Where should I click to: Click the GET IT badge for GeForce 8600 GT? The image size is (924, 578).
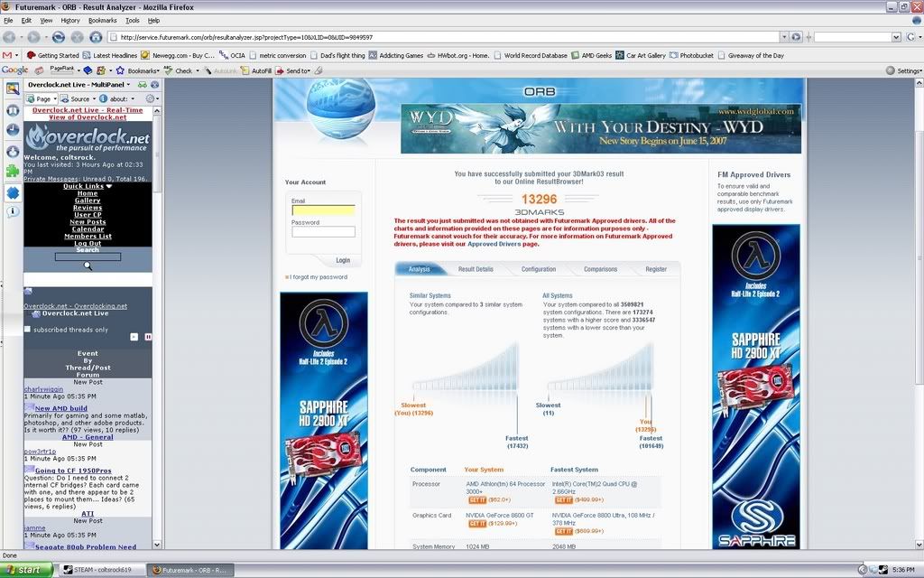pos(477,524)
